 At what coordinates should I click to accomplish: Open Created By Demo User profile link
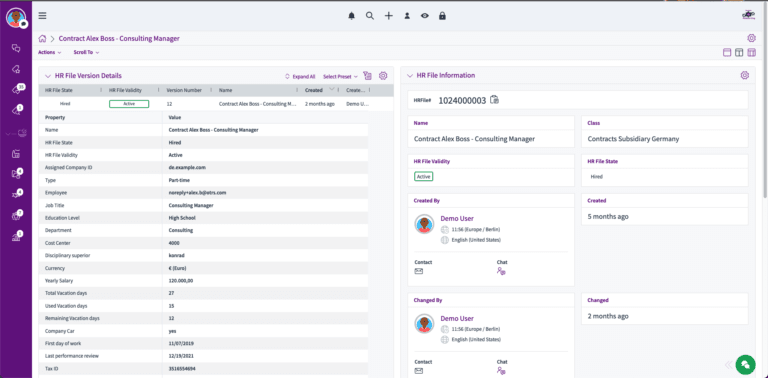click(457, 218)
